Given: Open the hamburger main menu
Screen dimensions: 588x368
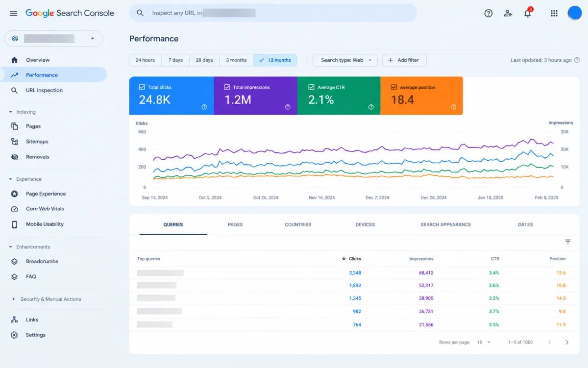Looking at the screenshot, I should 14,13.
